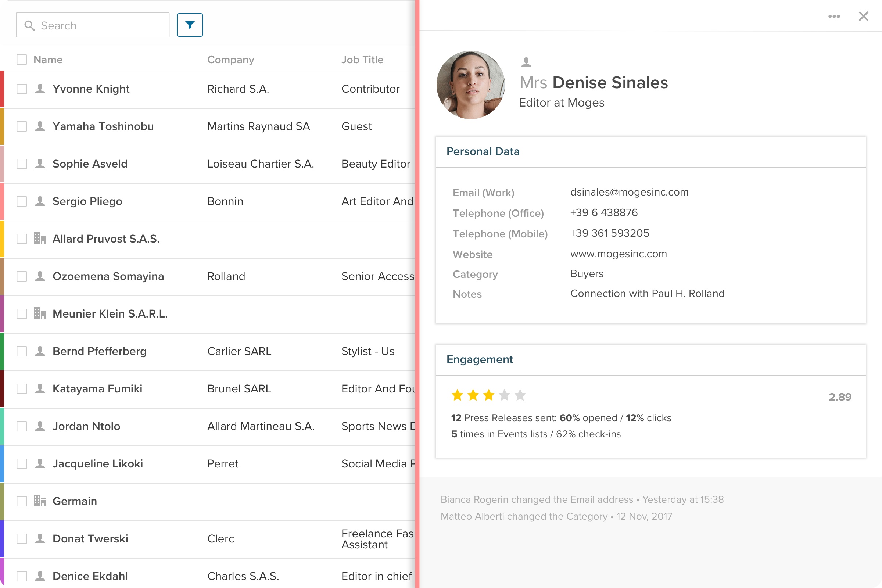Click email dsinales@mogesinc.com
Screen dimensions: 882x588
click(x=629, y=192)
